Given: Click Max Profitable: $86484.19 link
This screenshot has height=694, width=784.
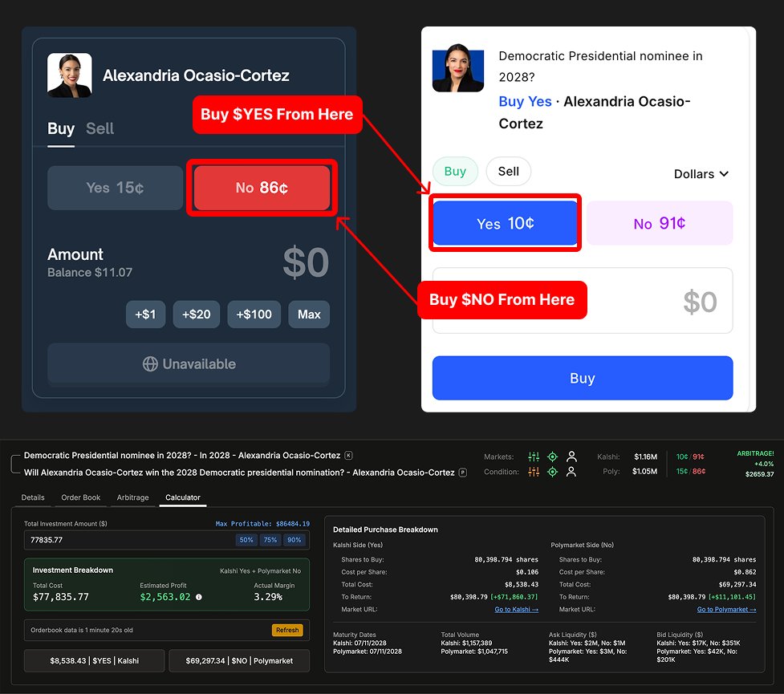Looking at the screenshot, I should (262, 524).
